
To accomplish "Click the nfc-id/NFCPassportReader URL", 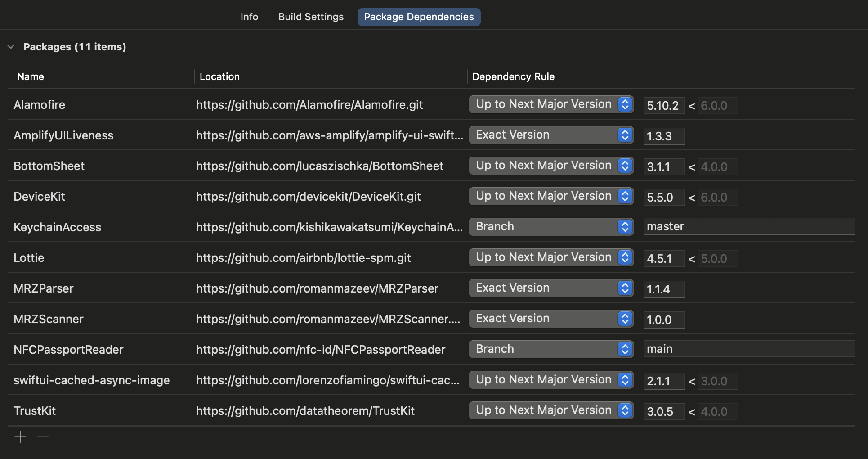I will (x=321, y=350).
